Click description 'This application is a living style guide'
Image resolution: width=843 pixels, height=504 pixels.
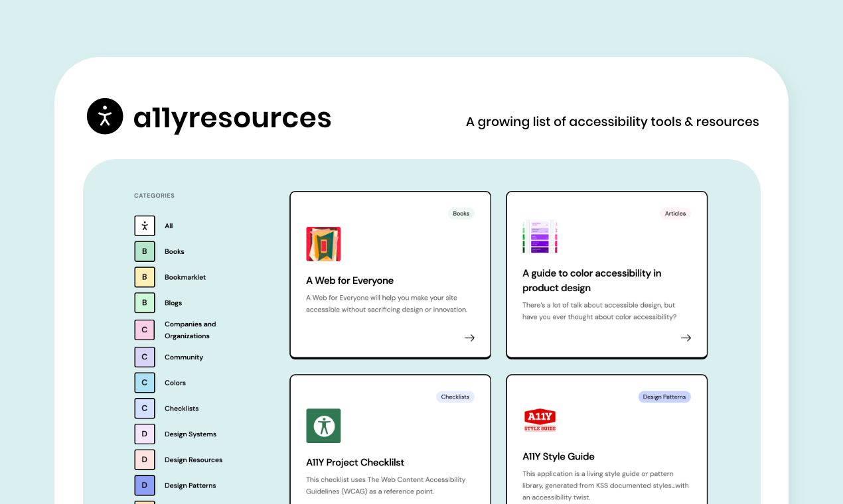click(605, 485)
